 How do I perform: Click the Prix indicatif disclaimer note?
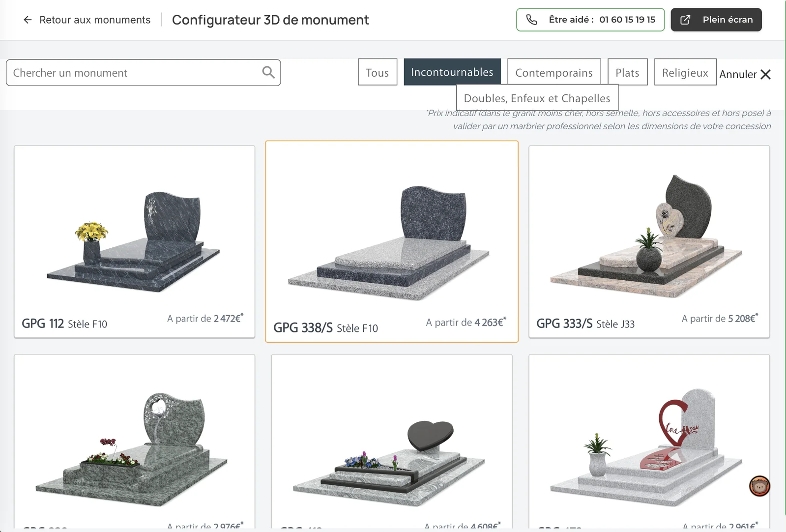coord(598,119)
